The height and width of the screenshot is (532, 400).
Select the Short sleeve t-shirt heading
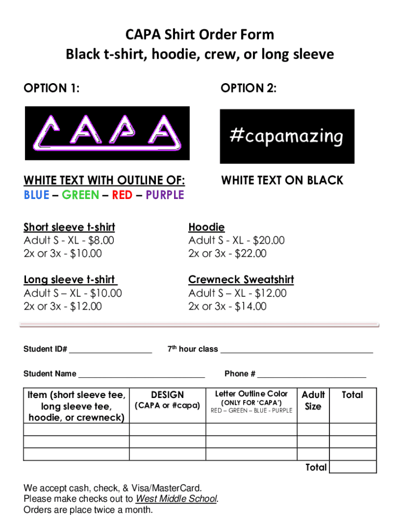pyautogui.click(x=69, y=227)
